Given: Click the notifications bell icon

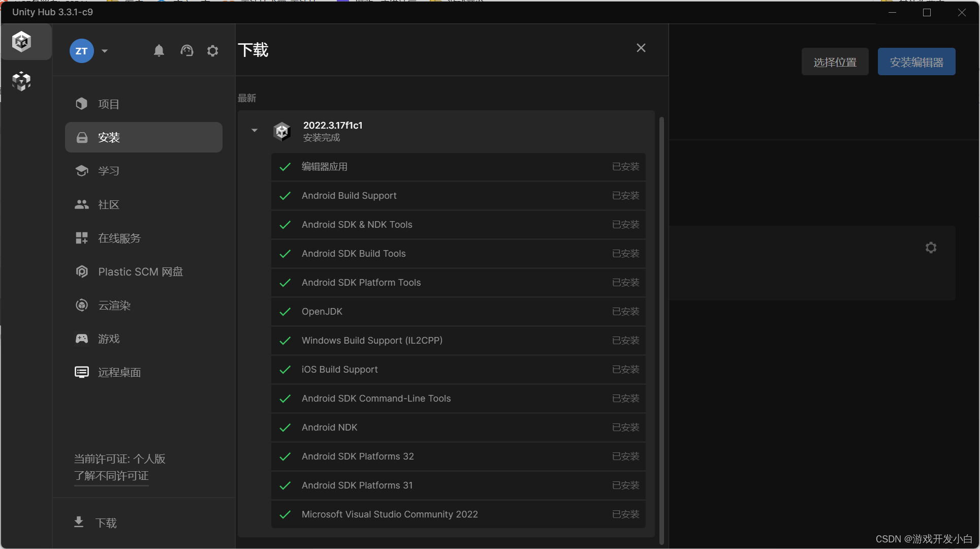Looking at the screenshot, I should pos(159,51).
